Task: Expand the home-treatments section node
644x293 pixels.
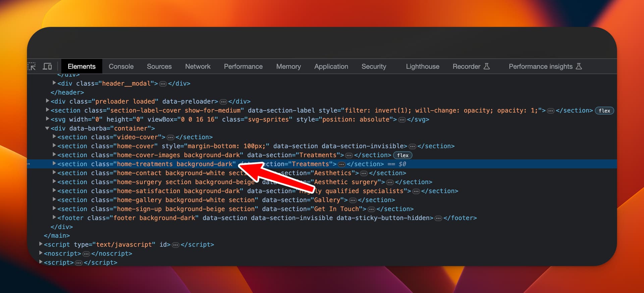Action: (54, 164)
